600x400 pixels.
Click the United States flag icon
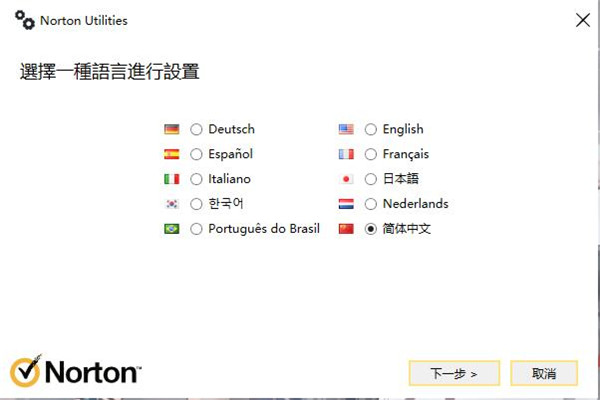pos(346,129)
